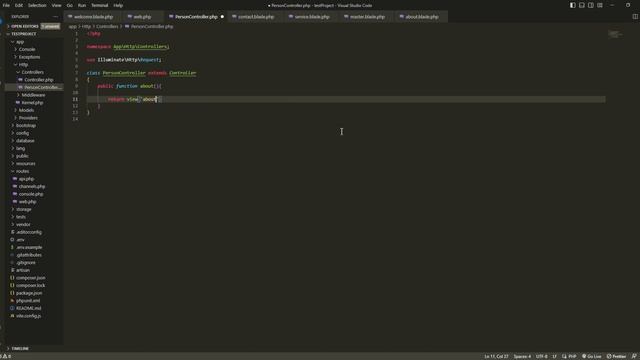
Task: Select PersonController.php editor tab
Action: pos(196,17)
